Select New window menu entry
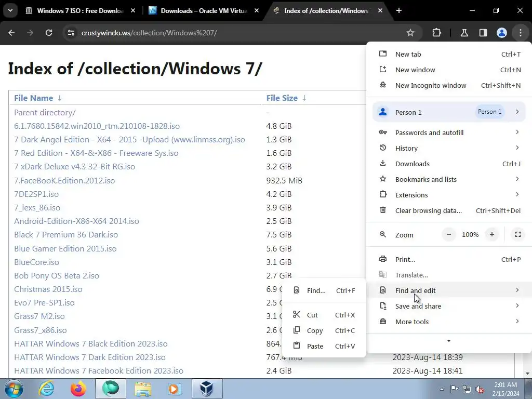 click(x=449, y=70)
